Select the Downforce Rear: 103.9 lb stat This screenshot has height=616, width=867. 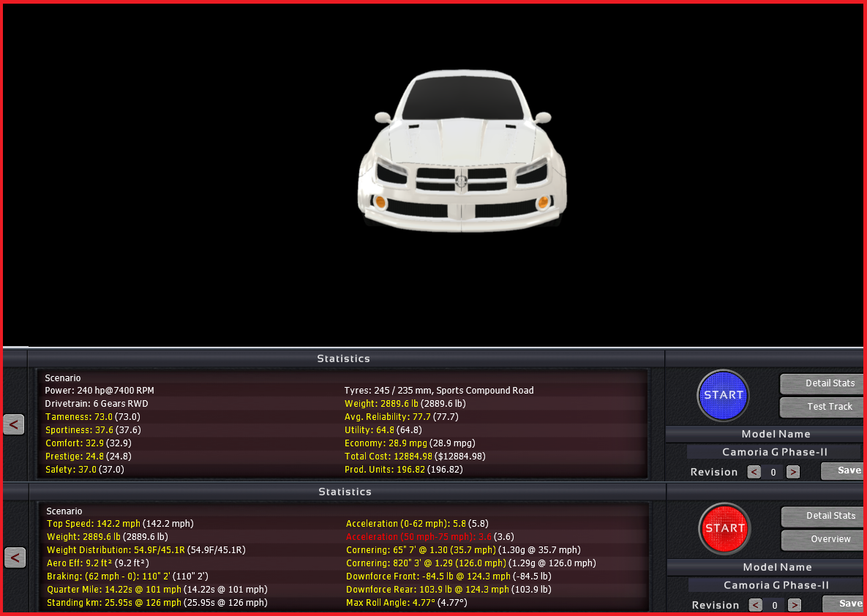[448, 590]
